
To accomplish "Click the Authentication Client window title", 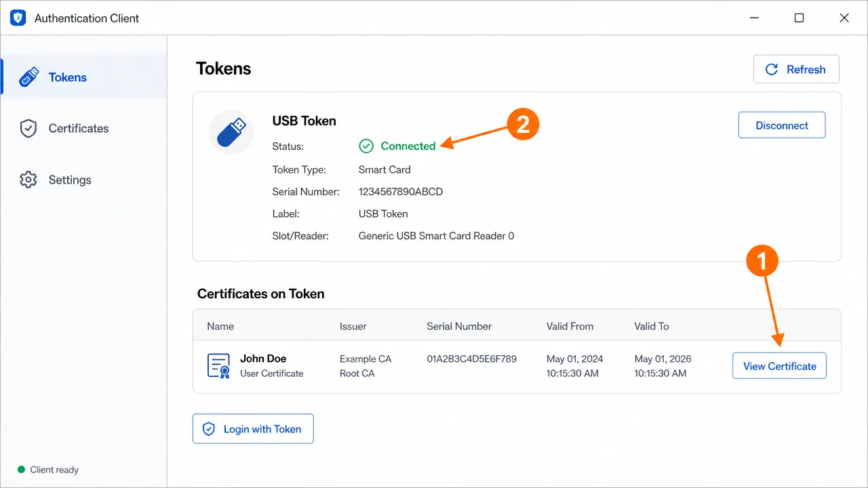I will (87, 18).
